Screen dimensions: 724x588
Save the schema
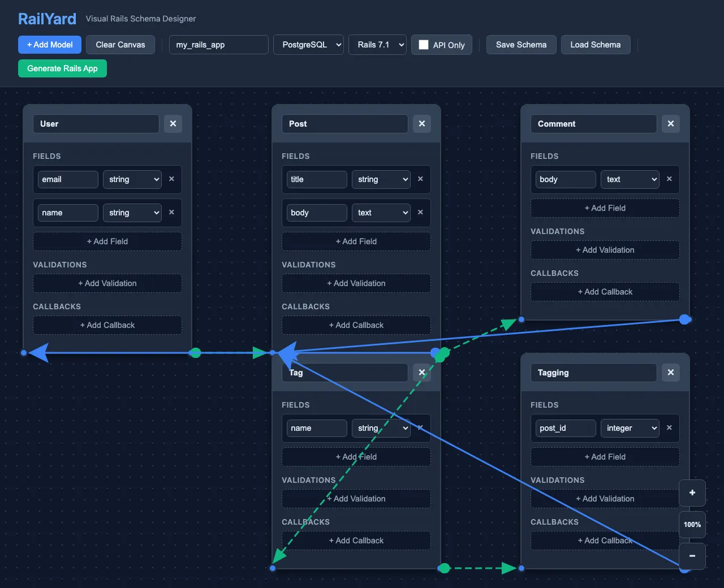coord(522,45)
